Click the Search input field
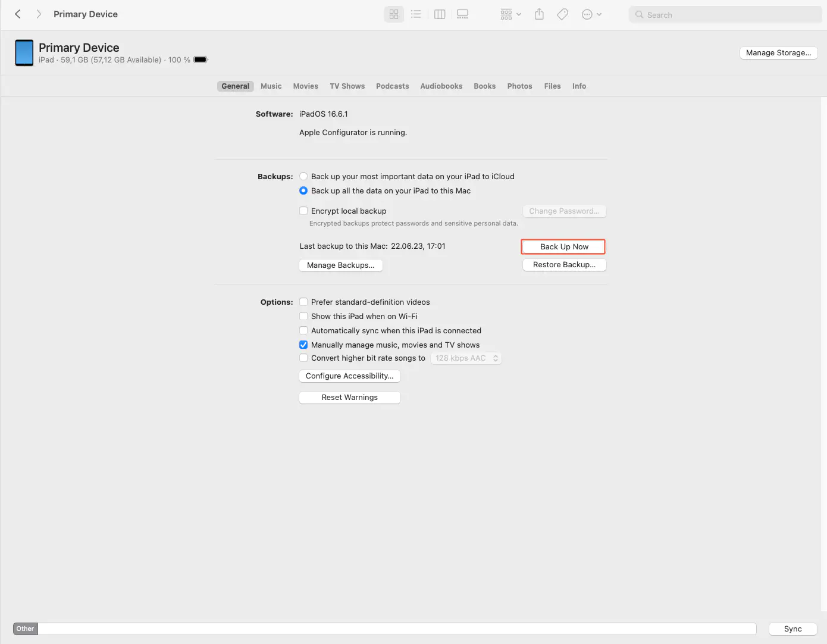This screenshot has height=644, width=827. coord(726,15)
